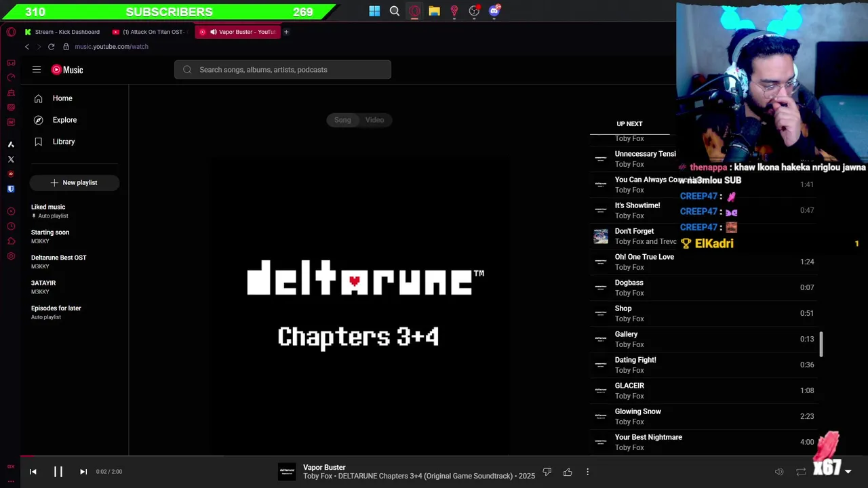Open Liked music playlist
The width and height of the screenshot is (868, 488).
75,211
